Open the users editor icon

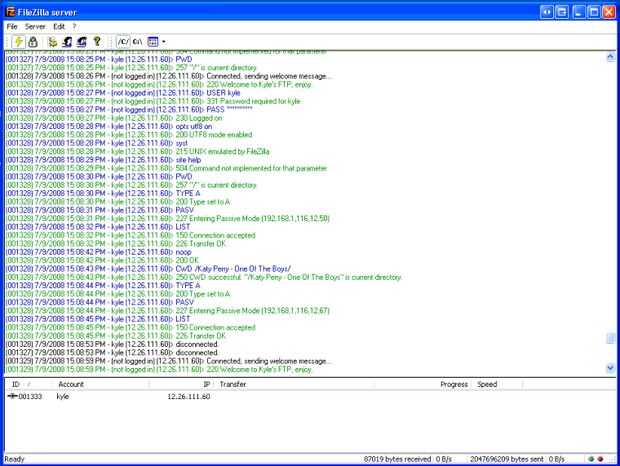pos(67,42)
